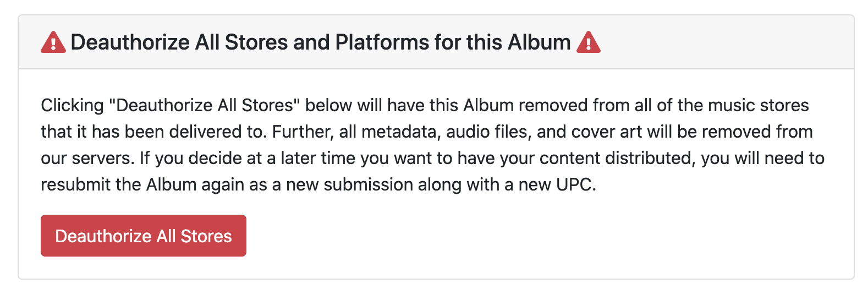
Task: Click quoted "Deauthorize All Stores" in the paragraph
Action: pos(204,105)
